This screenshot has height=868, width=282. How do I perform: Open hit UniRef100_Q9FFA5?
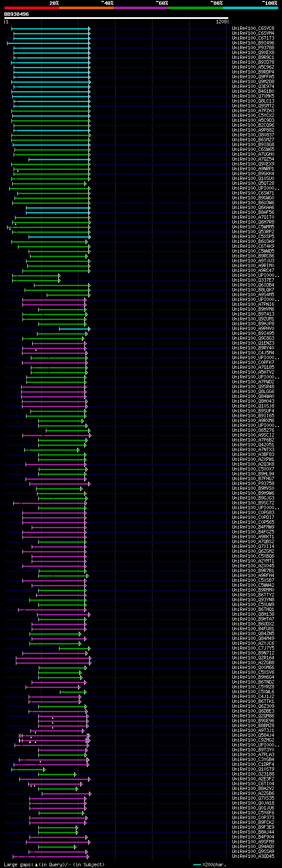point(253,77)
